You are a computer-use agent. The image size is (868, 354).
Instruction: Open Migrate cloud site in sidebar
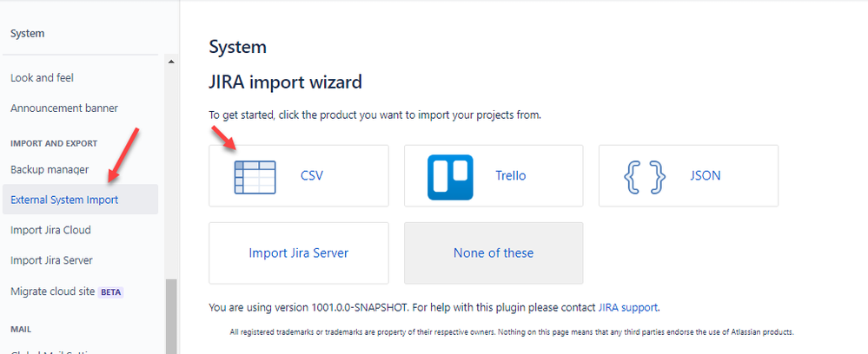click(53, 291)
